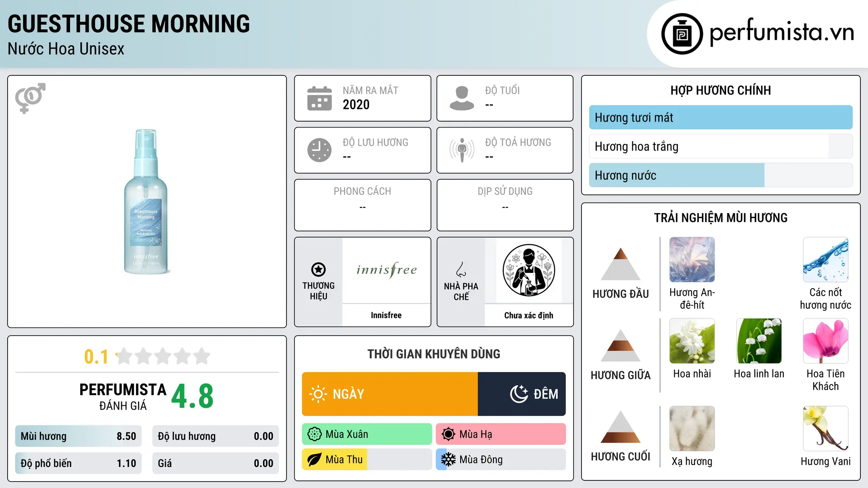Click the Hương giữa pyramid icon
Viewport: 868px width, 488px height.
coord(620,345)
